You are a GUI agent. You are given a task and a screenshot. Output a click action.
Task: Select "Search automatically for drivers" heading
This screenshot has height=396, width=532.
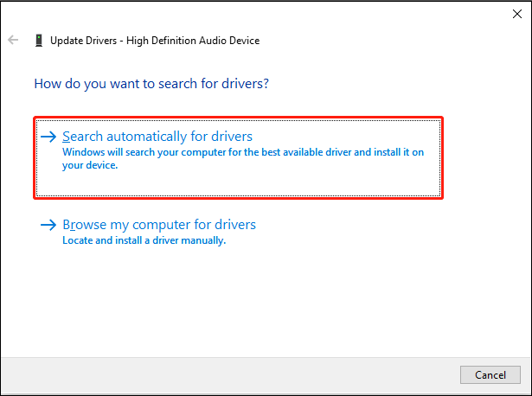157,137
